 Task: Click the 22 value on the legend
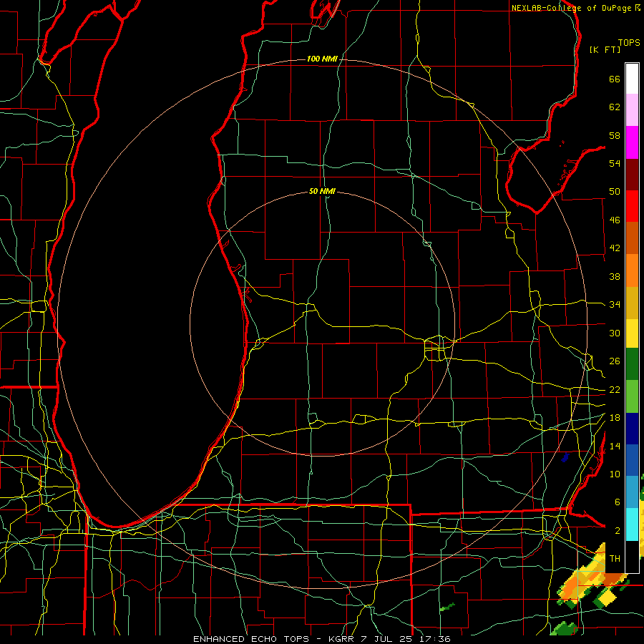coord(615,389)
